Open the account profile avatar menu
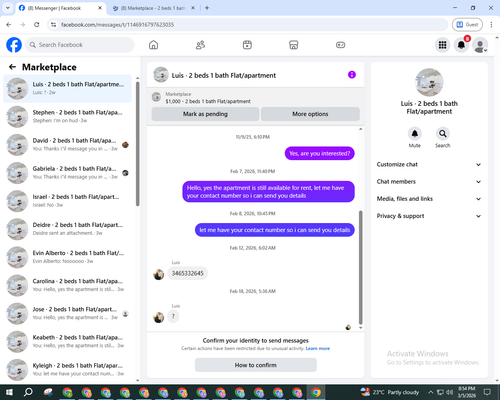 (x=480, y=45)
